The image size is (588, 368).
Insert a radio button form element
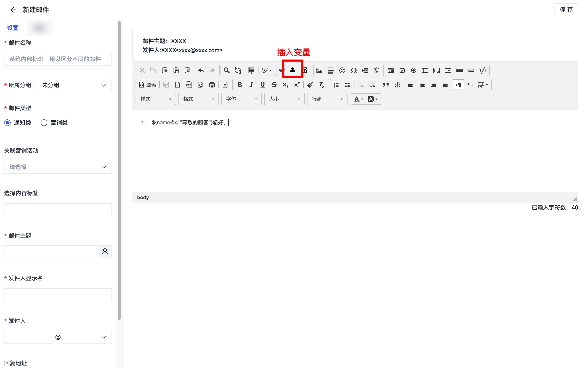(x=414, y=71)
